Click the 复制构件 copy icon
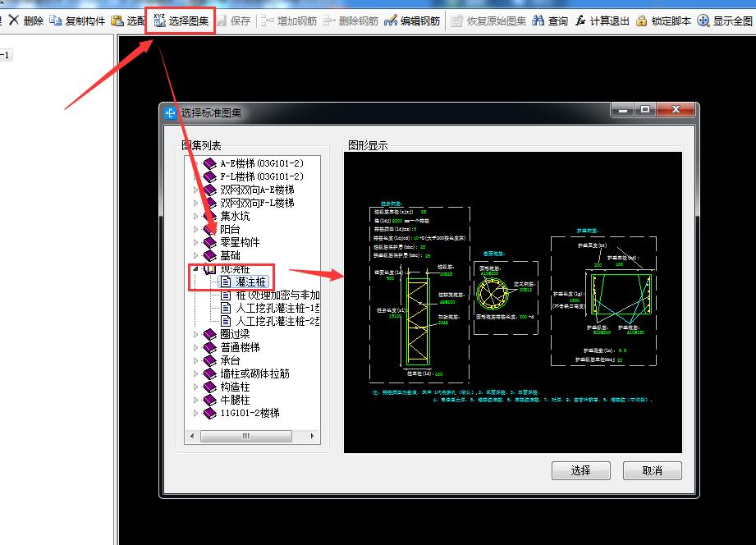The image size is (756, 545). coord(56,21)
